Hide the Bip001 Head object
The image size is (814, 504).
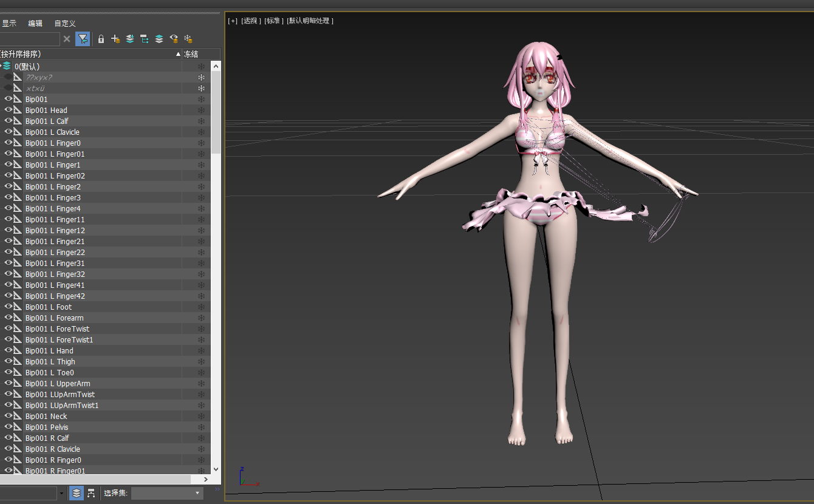(x=9, y=110)
